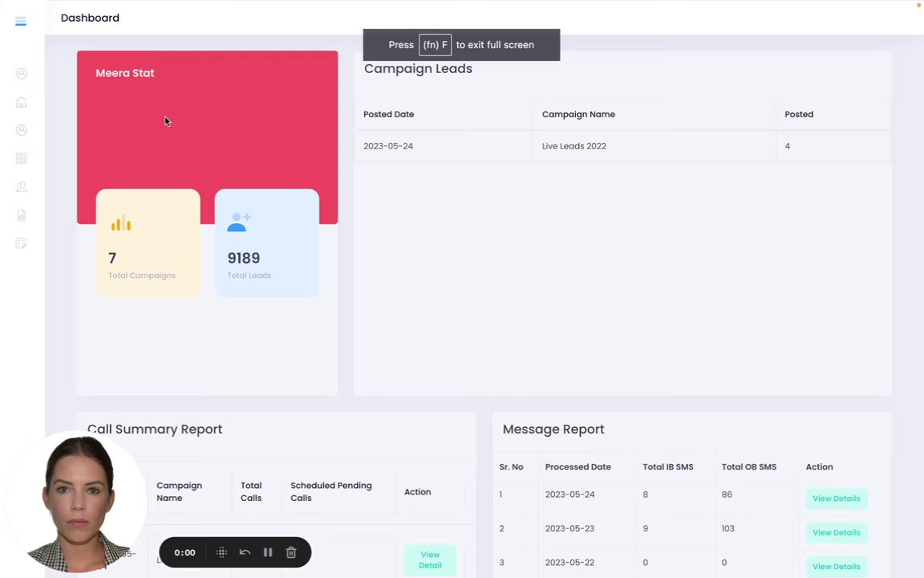Click the Posted column header
Screen dimensions: 924x578
tap(799, 115)
